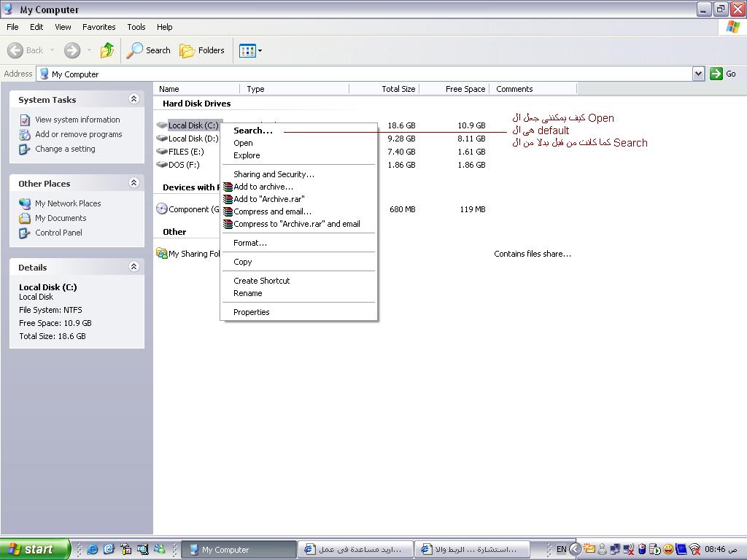This screenshot has width=747, height=560.
Task: Open the Search toolbar button
Action: pos(148,50)
